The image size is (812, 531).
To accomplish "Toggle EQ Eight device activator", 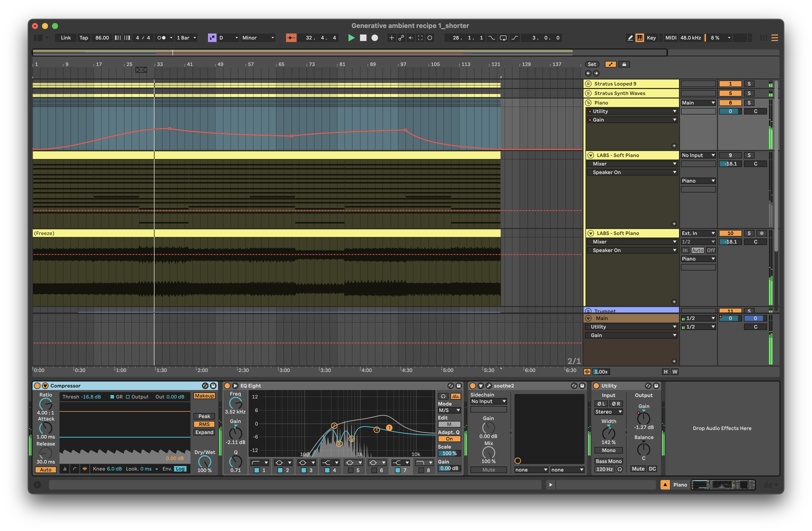I will point(227,385).
